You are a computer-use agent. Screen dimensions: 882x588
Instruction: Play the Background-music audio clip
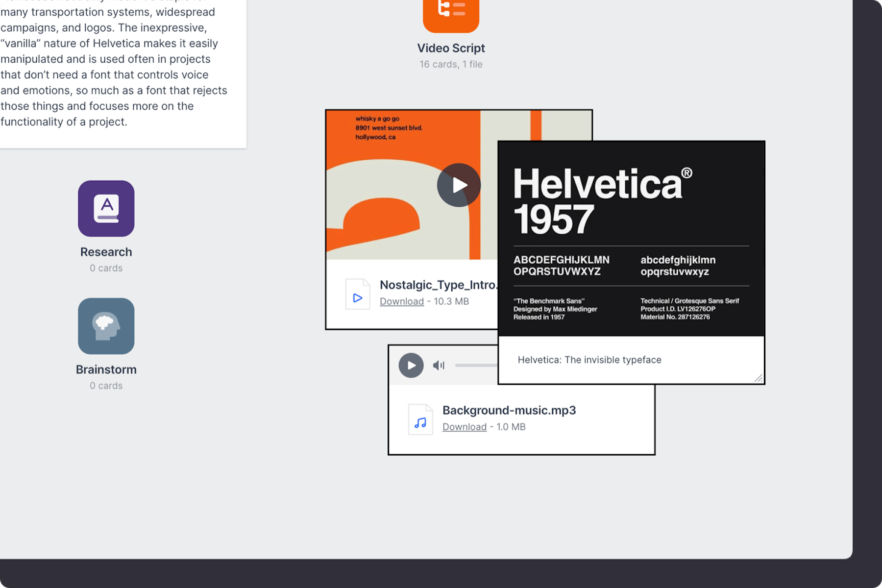tap(411, 366)
